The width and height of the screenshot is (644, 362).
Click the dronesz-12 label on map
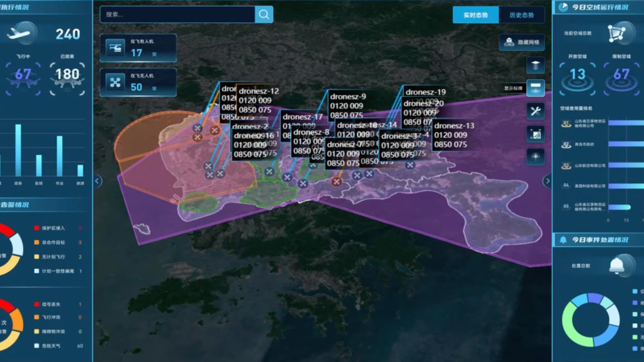[259, 91]
